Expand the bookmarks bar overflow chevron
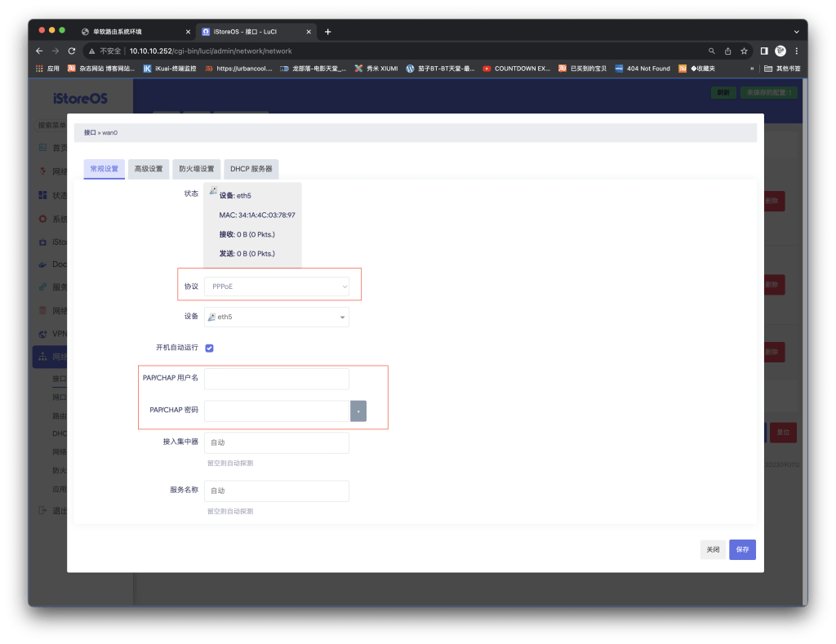The image size is (836, 644). pyautogui.click(x=752, y=69)
